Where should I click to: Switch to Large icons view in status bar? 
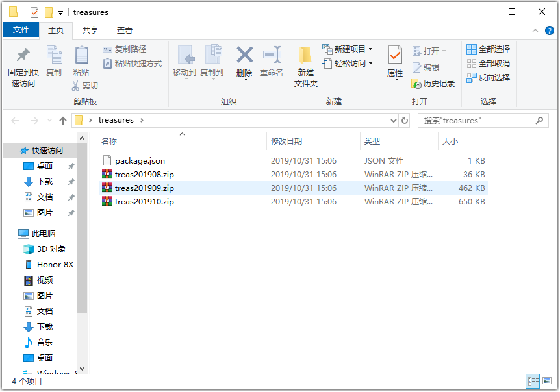click(547, 382)
